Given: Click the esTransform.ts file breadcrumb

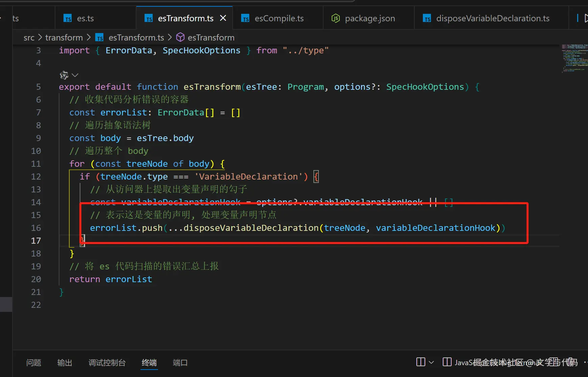Looking at the screenshot, I should [130, 37].
